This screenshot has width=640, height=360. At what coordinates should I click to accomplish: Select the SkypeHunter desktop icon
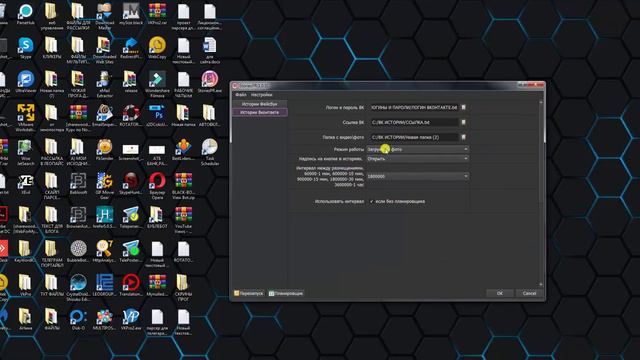tap(131, 183)
